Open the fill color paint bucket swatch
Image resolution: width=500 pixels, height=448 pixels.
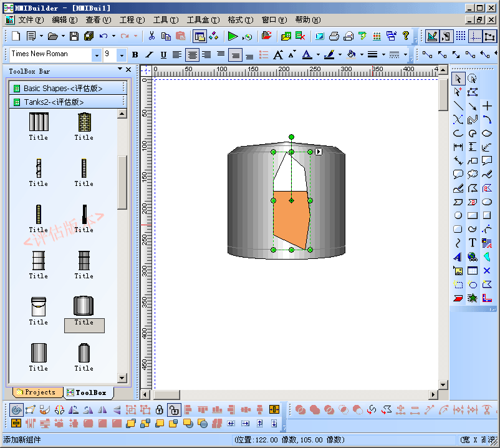coord(351,55)
